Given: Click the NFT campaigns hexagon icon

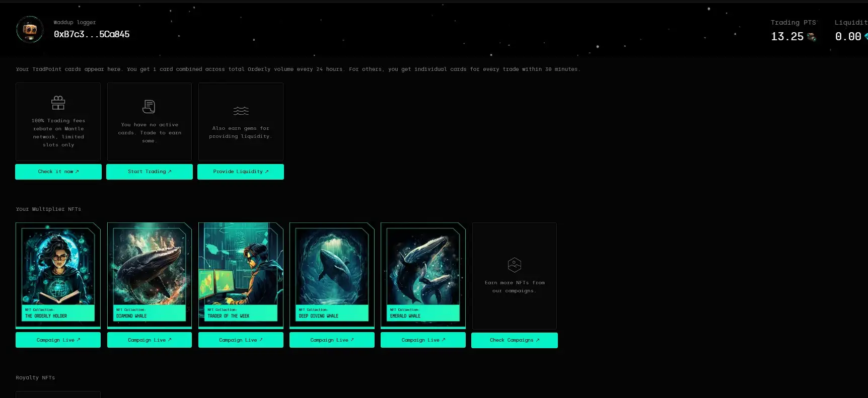Looking at the screenshot, I should click(x=514, y=265).
